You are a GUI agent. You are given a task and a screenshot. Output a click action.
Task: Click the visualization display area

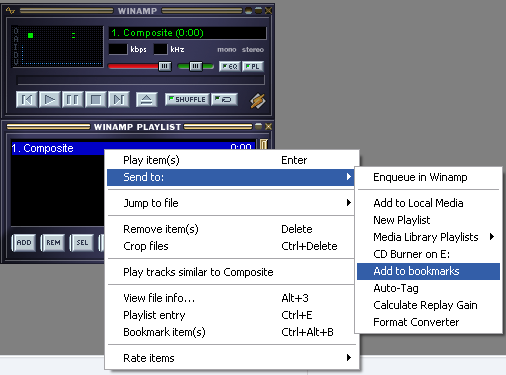tap(58, 47)
